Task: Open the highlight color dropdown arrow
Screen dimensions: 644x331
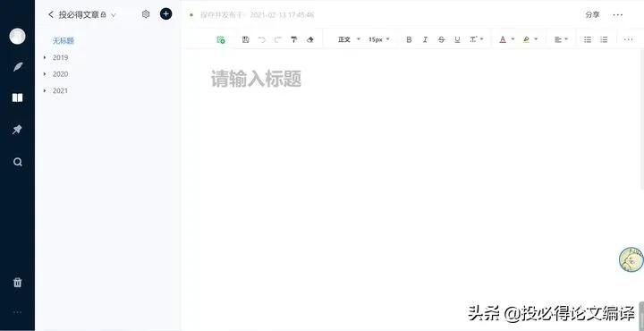Action: point(536,39)
